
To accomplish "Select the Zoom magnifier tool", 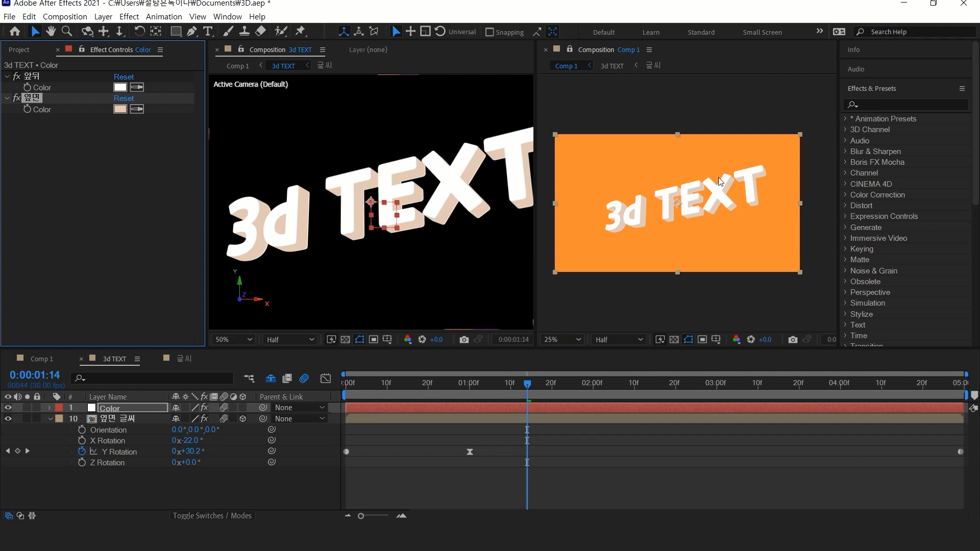I will (x=66, y=32).
